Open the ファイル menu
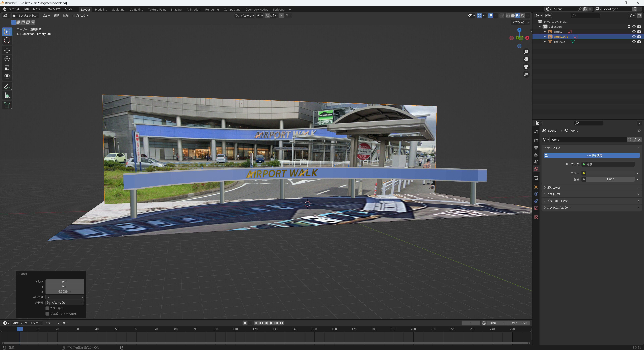The width and height of the screenshot is (644, 350). point(14,9)
